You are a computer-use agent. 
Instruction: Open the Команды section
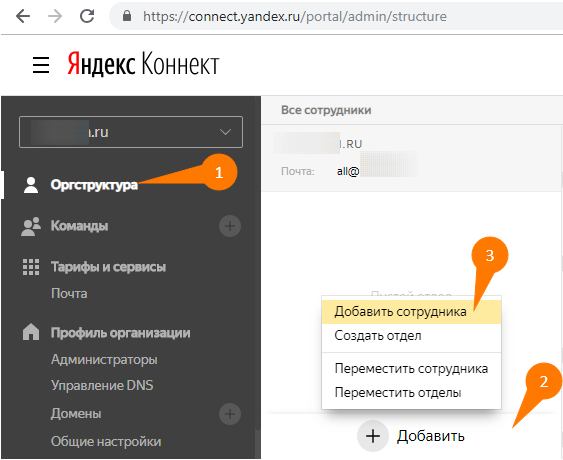tap(79, 226)
